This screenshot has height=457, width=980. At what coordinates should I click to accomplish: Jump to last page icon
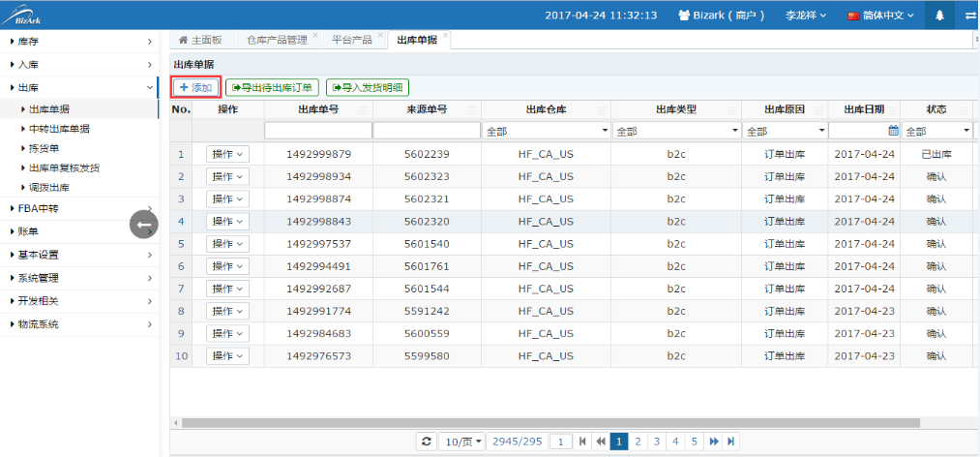click(730, 442)
